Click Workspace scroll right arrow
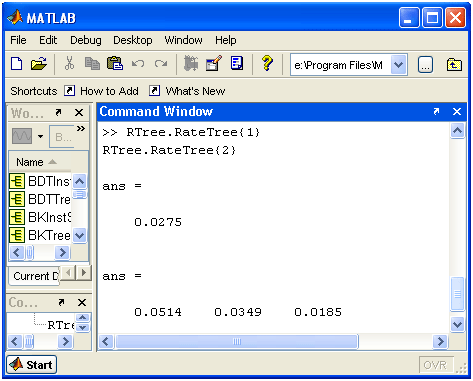This screenshot has height=381, width=473. coord(62,253)
